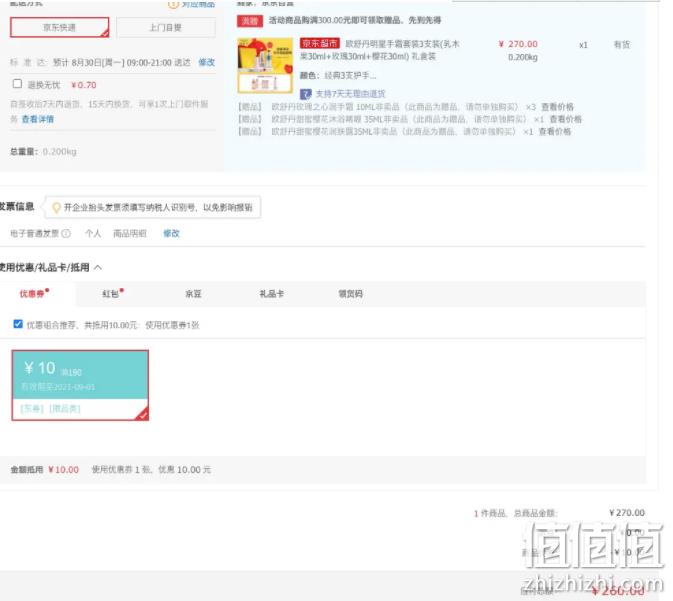The image size is (673, 601).
Task: Switch to the 京豆 tab
Action: (x=193, y=294)
